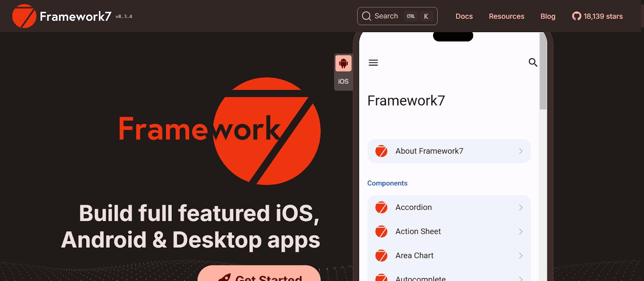Screen dimensions: 644x281
Task: Click the Get Started button
Action: (x=259, y=273)
